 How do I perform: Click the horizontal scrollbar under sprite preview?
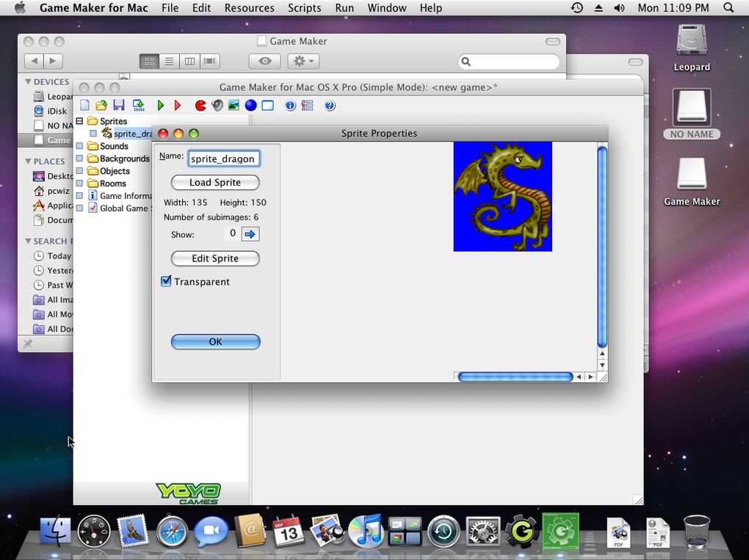click(514, 377)
